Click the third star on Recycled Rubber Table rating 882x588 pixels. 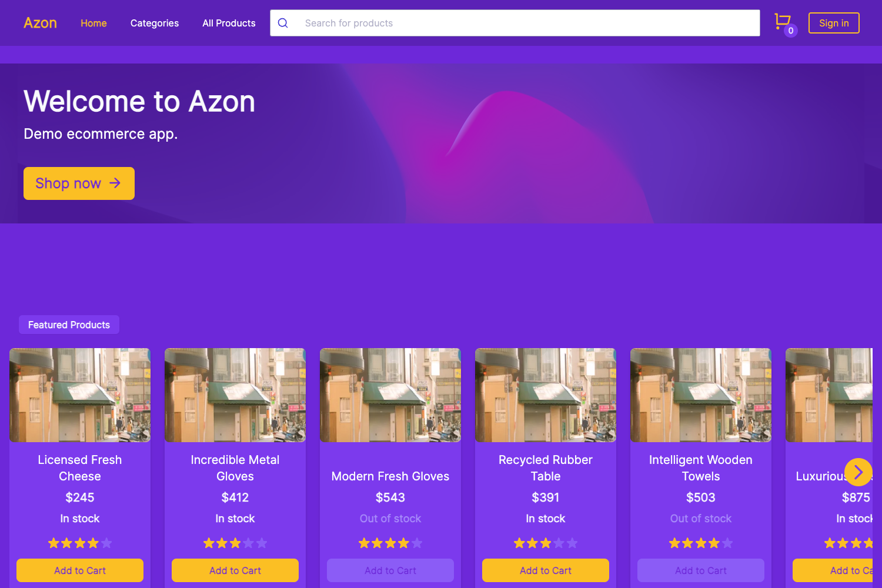point(546,543)
